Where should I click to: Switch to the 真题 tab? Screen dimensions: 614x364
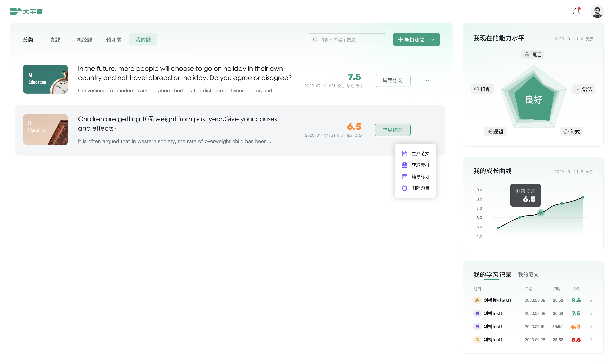coord(55,40)
